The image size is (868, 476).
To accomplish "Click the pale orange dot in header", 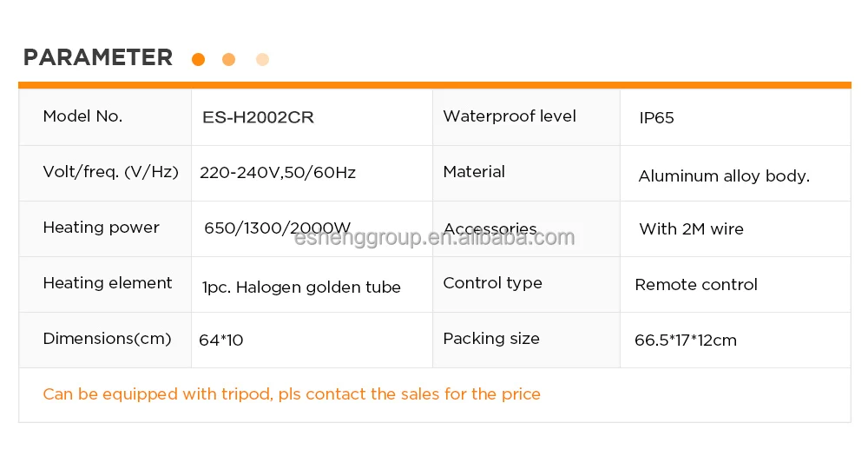I will [262, 59].
